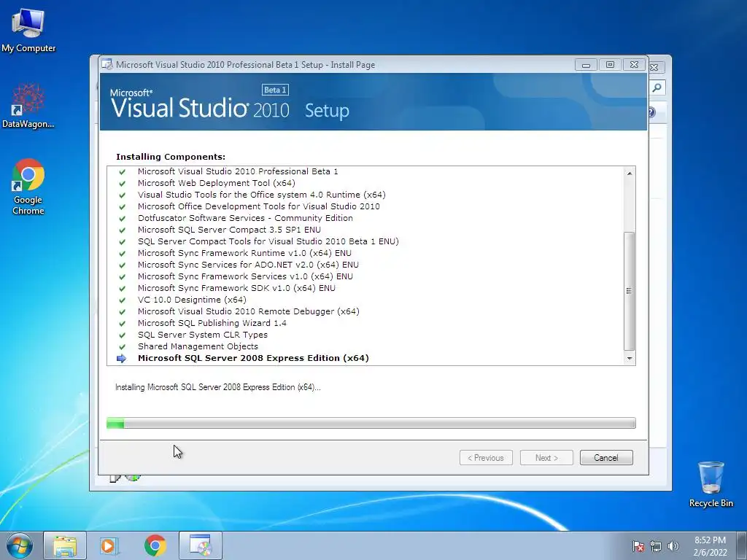747x560 pixels.
Task: Open the Recycle Bin
Action: [711, 484]
